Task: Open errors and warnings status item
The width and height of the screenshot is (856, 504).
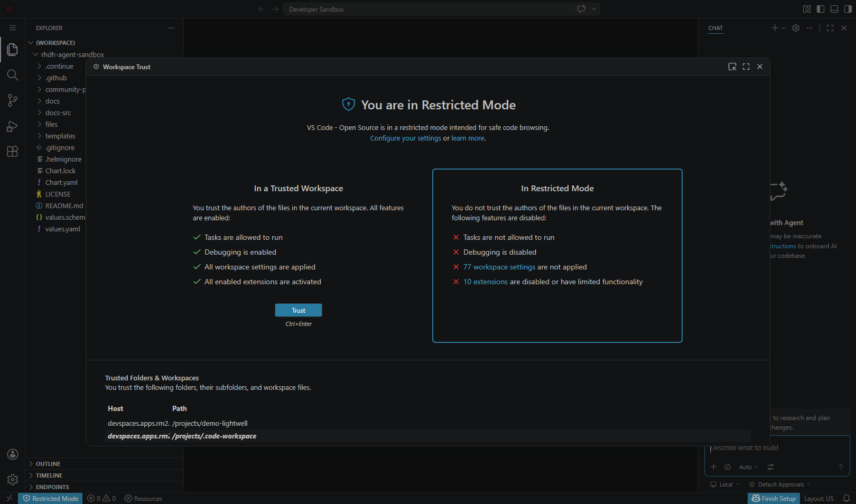Action: click(x=101, y=498)
